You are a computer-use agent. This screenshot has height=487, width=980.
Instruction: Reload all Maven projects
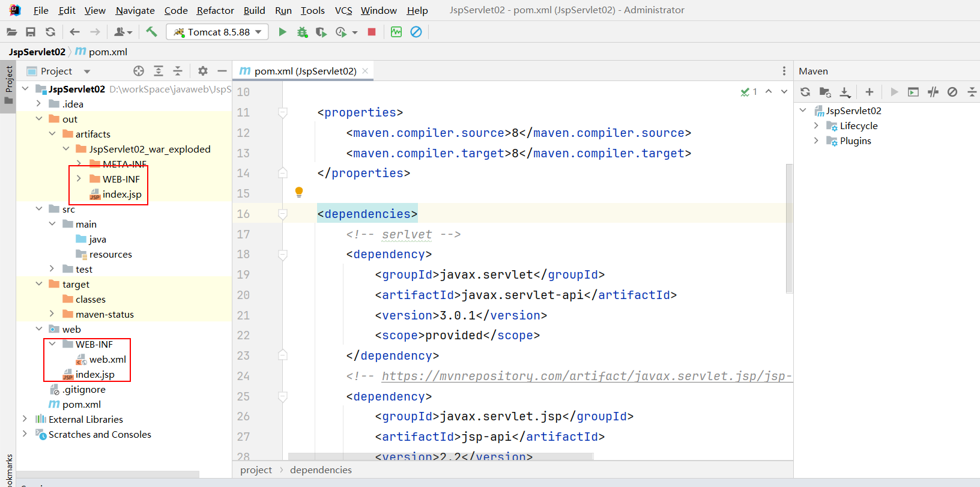(x=805, y=92)
